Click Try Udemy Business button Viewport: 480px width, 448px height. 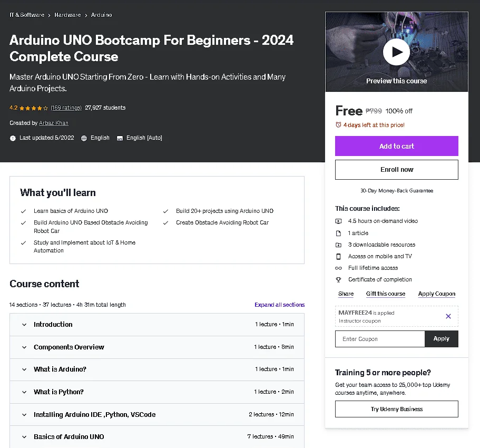coord(397,409)
